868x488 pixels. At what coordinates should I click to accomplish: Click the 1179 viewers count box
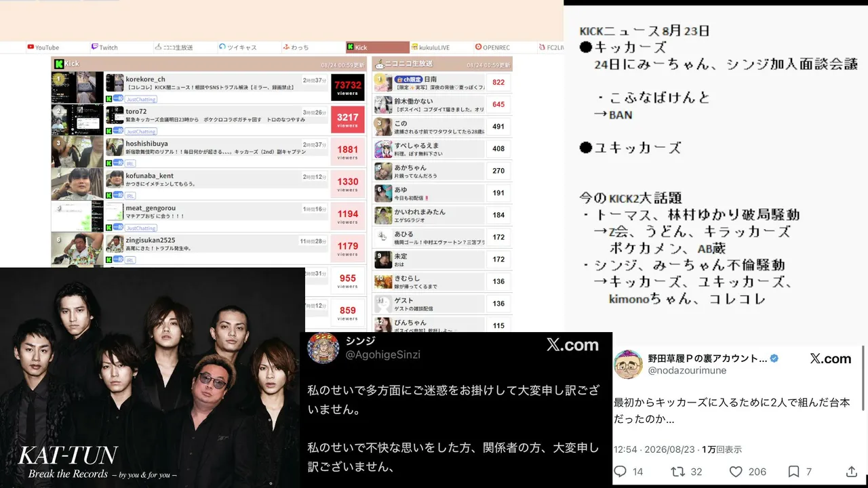(x=348, y=248)
